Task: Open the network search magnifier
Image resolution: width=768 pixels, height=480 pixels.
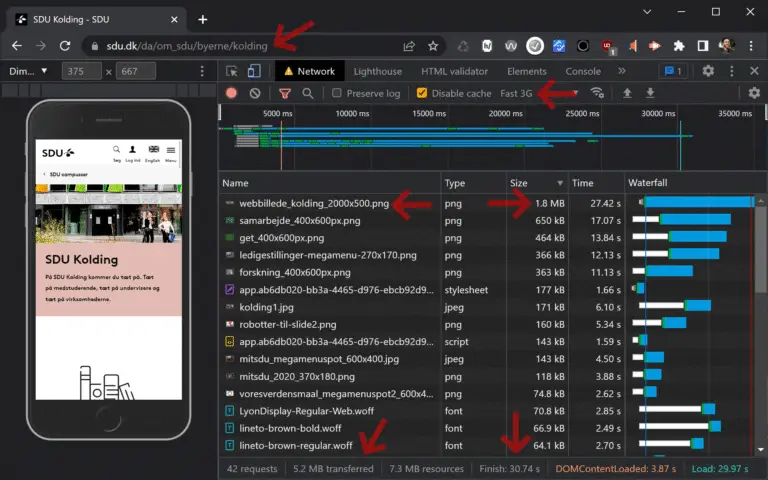Action: (308, 93)
